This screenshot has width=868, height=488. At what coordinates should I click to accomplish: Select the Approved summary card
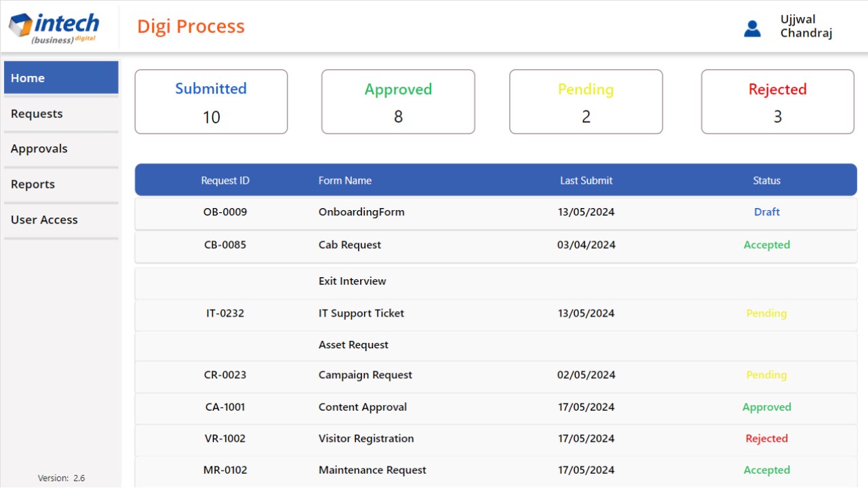point(398,102)
